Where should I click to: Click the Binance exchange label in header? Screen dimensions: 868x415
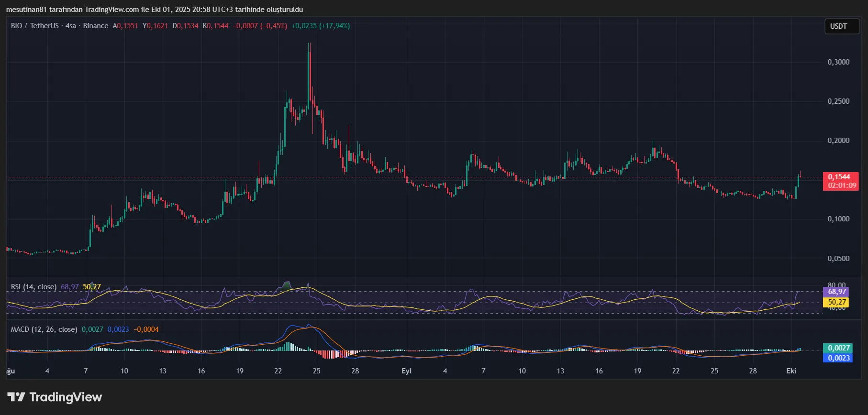pyautogui.click(x=96, y=26)
